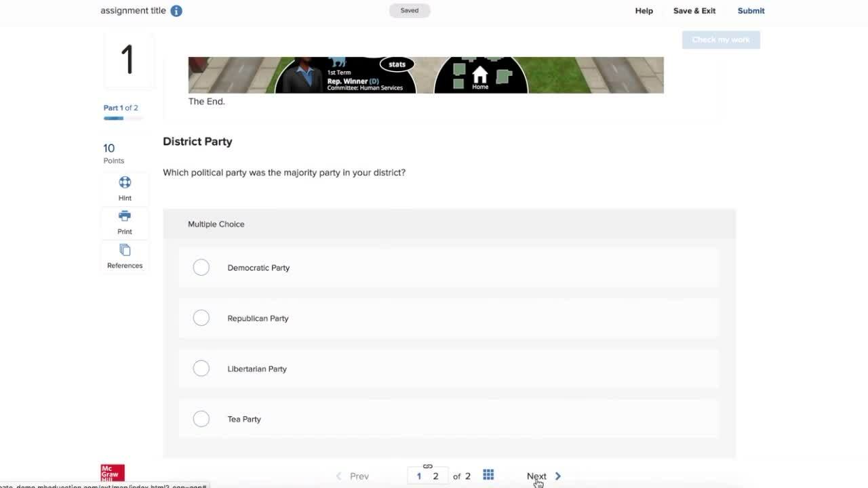Open the question grid view icon
The height and width of the screenshot is (488, 868).
click(488, 475)
